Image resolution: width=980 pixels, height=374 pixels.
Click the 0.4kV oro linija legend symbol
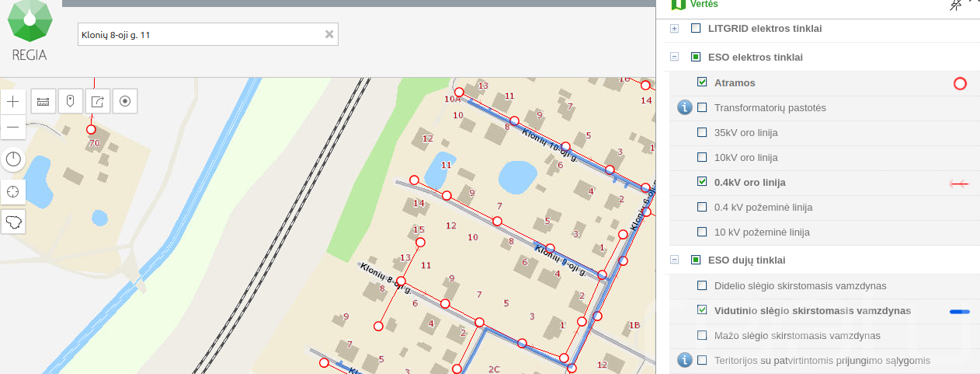coord(960,183)
